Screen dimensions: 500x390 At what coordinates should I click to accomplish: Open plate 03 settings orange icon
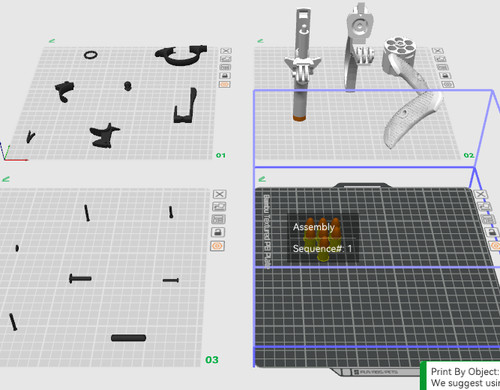(x=218, y=246)
